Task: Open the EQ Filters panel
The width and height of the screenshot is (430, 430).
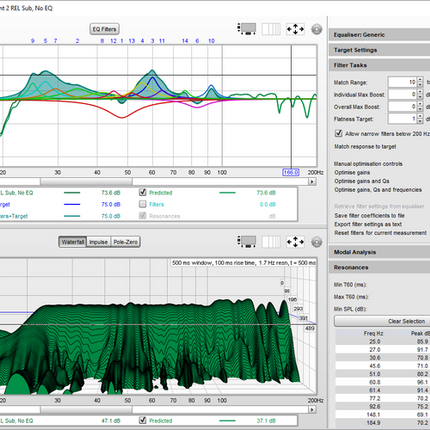Action: click(104, 29)
